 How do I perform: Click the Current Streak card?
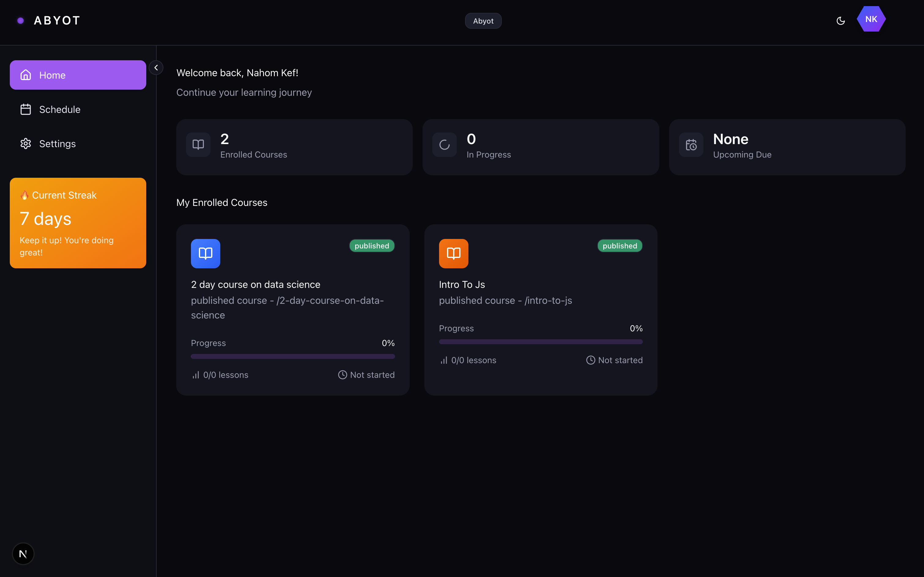pos(77,223)
